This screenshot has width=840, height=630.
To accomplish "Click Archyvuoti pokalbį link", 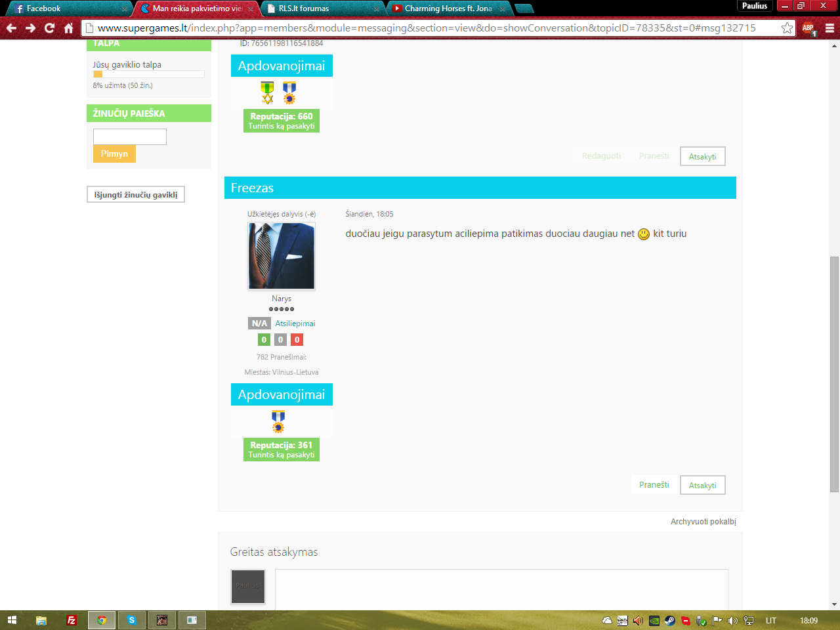I will (x=703, y=522).
